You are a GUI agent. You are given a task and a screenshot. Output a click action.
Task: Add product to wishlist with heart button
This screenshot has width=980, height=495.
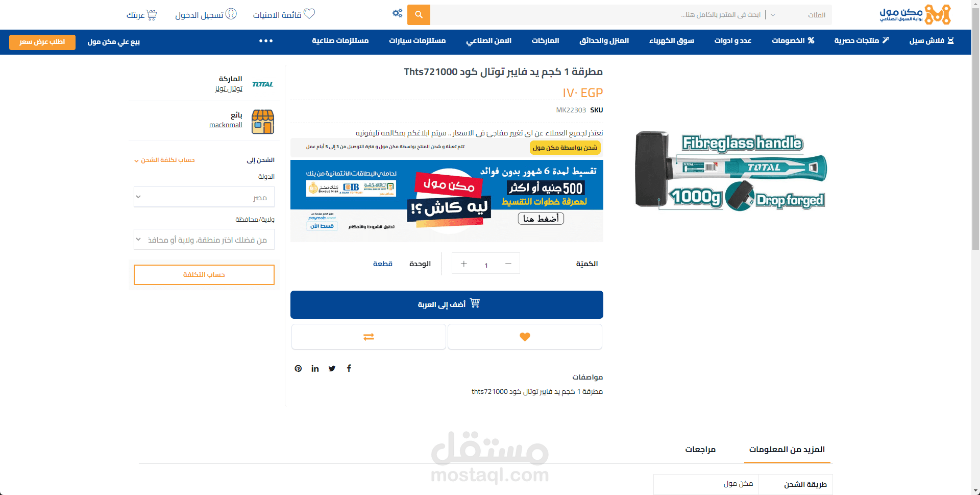tap(525, 337)
